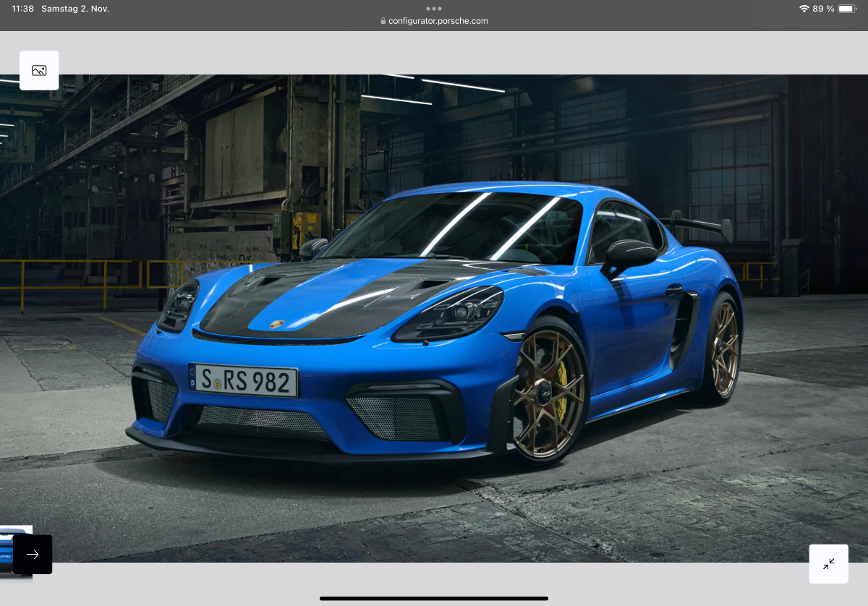Image resolution: width=868 pixels, height=606 pixels.
Task: Tap the configurator.porsche.com address field
Action: coord(438,21)
